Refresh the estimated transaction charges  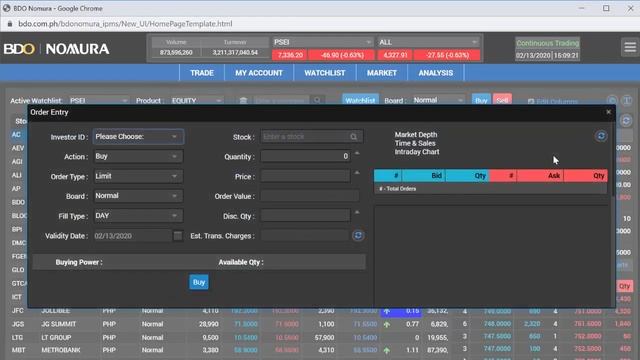(358, 236)
